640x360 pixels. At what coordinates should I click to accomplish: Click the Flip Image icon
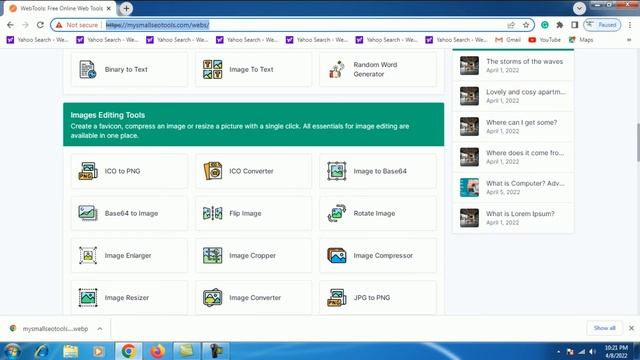pos(213,213)
